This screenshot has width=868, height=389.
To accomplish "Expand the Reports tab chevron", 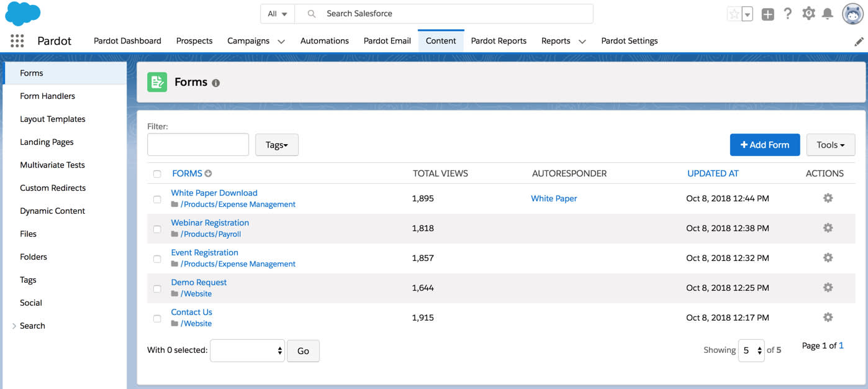I will pyautogui.click(x=582, y=42).
